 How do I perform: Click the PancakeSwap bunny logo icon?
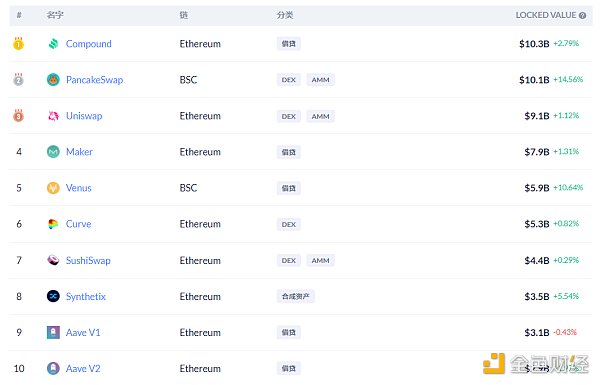coord(53,80)
